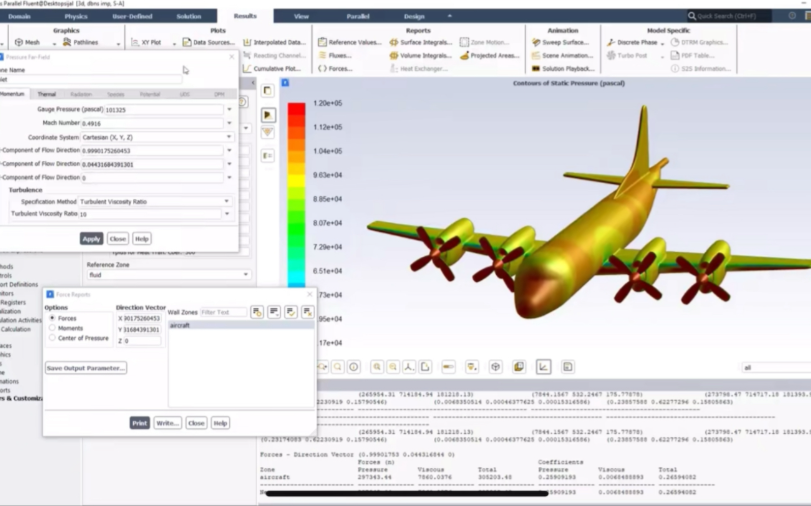Click the red end of the pressure colormap
Screen dimensions: 811x506
point(296,114)
